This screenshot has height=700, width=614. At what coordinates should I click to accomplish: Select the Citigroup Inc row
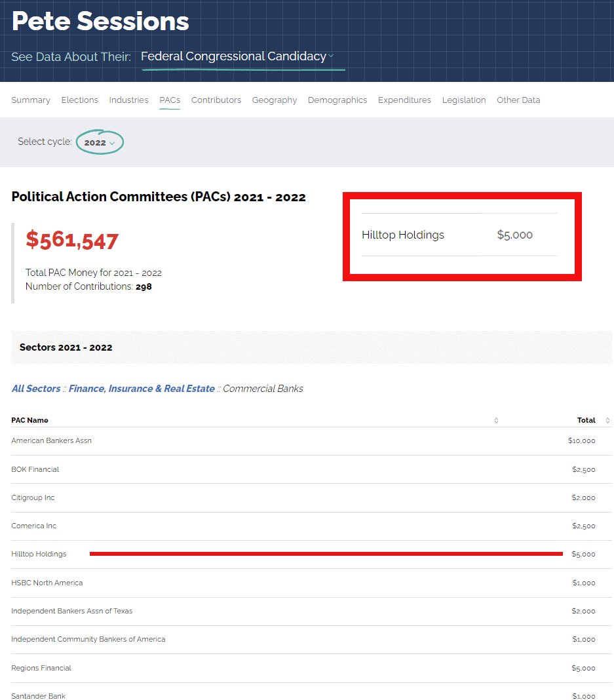311,497
